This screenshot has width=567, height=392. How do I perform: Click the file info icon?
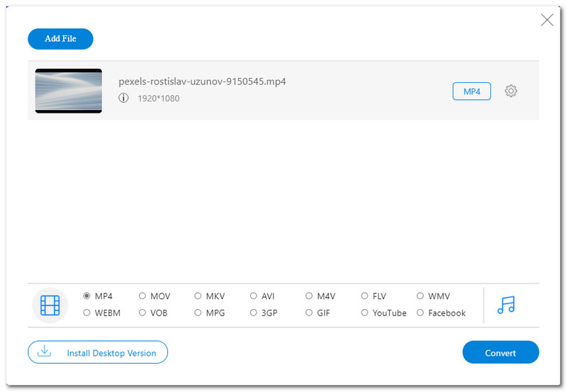[123, 98]
